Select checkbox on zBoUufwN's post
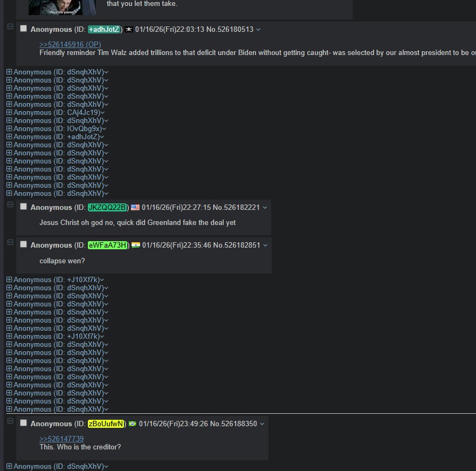The image size is (476, 471). 23,423
